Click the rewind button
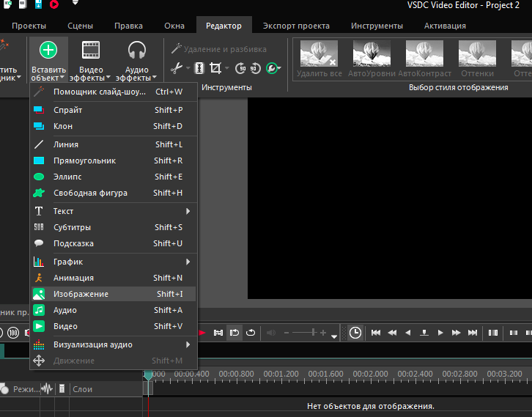532x417 pixels. 392,333
